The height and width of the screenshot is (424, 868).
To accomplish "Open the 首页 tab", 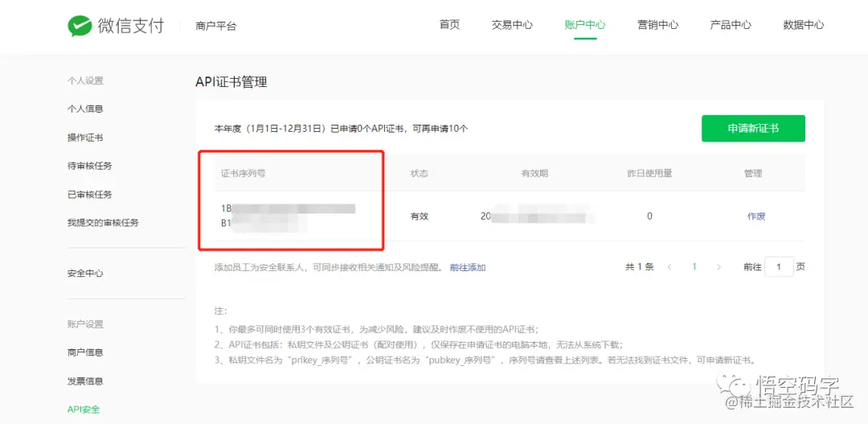I will [449, 25].
